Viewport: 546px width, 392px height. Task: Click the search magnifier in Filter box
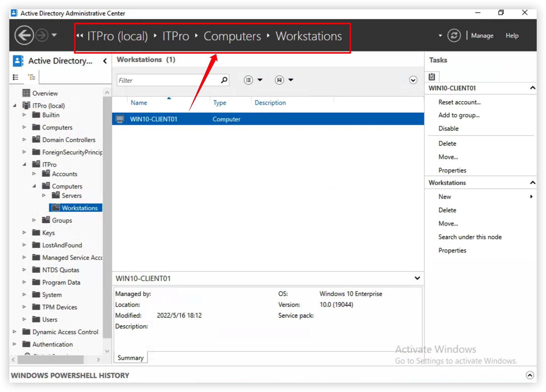(224, 80)
